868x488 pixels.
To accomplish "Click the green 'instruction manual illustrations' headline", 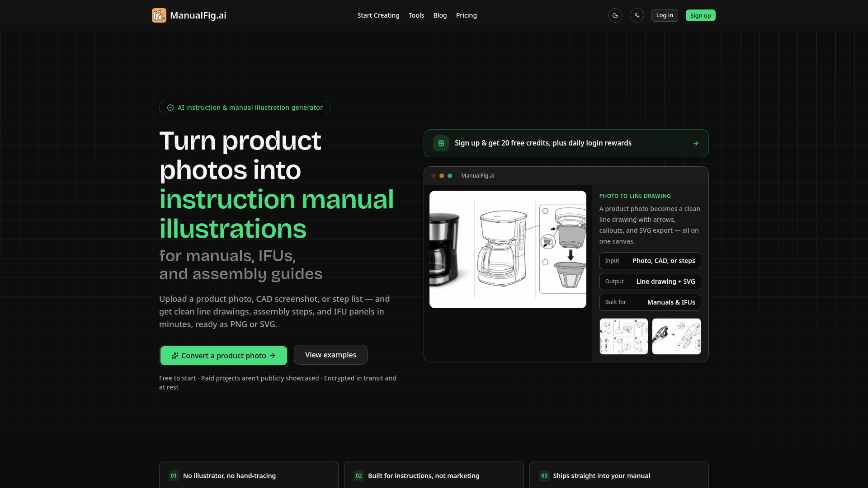I will tap(277, 214).
